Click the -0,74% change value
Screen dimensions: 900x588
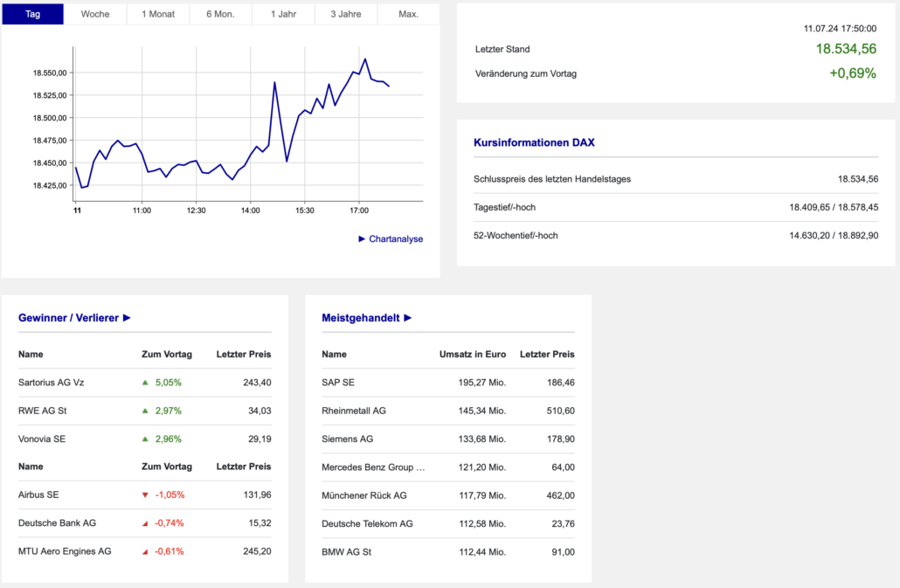[x=170, y=523]
